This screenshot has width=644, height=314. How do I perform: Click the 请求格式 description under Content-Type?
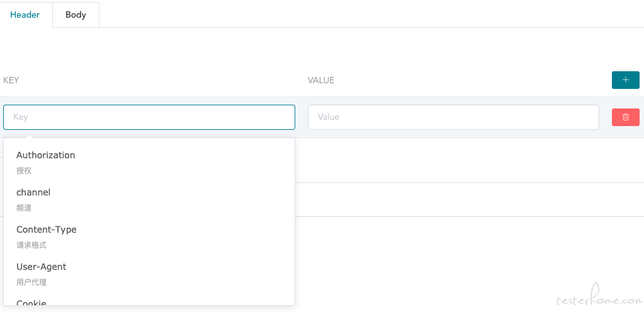[31, 245]
